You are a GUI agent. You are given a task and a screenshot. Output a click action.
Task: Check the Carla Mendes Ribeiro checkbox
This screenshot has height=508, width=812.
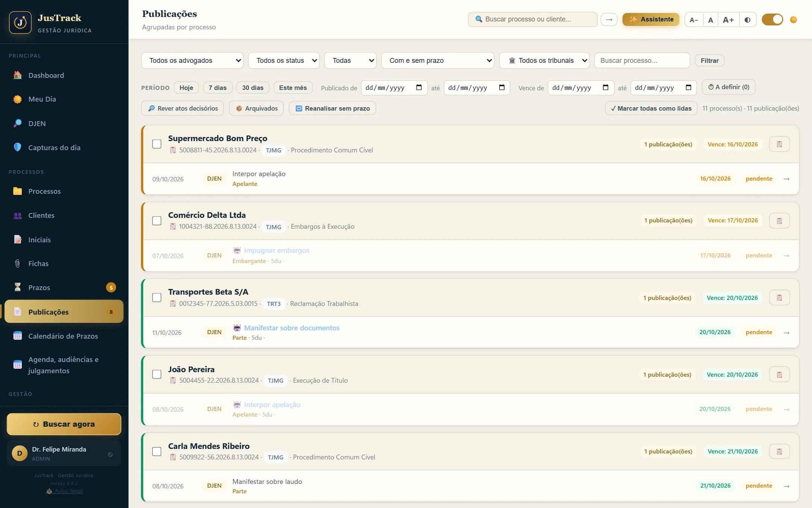pyautogui.click(x=157, y=452)
